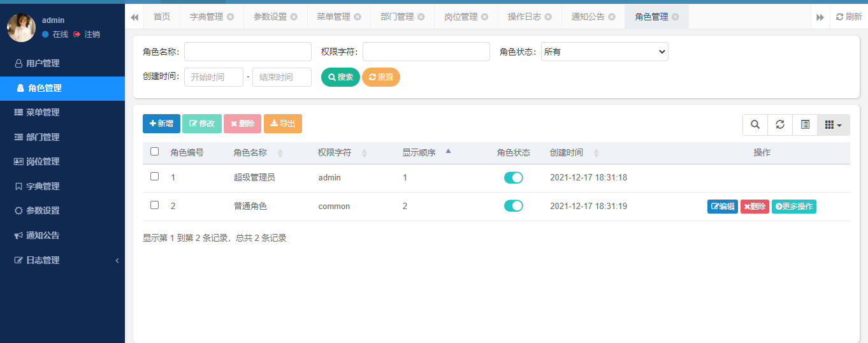Viewport: 868px width, 343px height.
Task: Toggle the table search magnifier icon
Action: (x=755, y=125)
